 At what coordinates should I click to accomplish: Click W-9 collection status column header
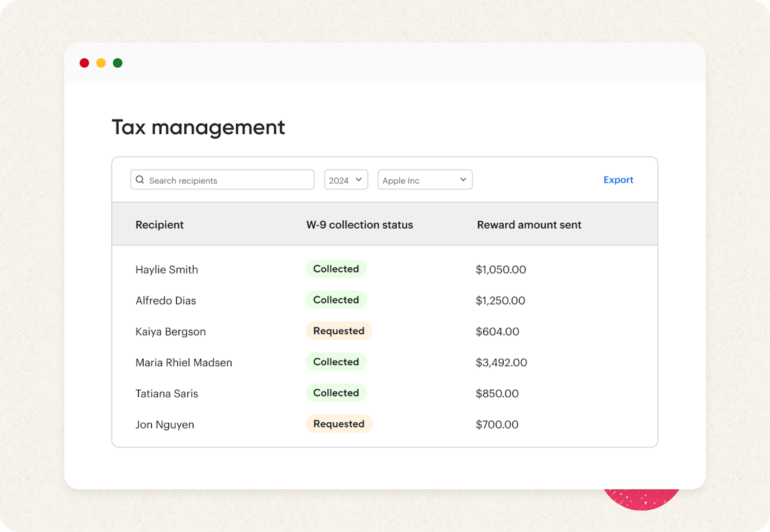pos(359,225)
